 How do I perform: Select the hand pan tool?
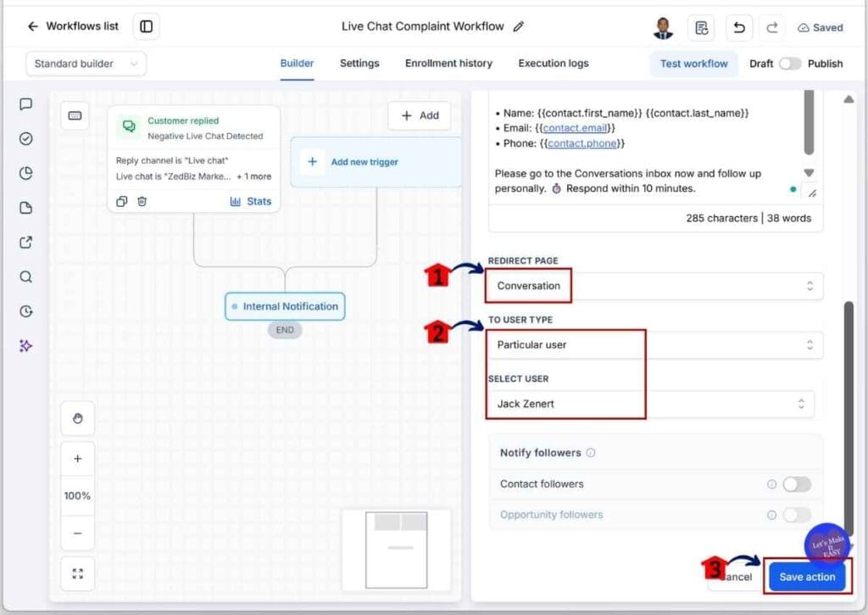pos(77,418)
